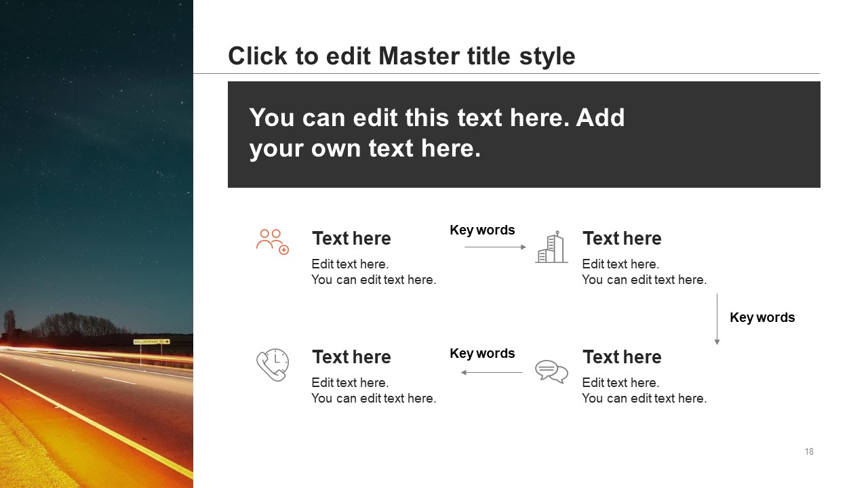Select the phone with clock icon

273,365
